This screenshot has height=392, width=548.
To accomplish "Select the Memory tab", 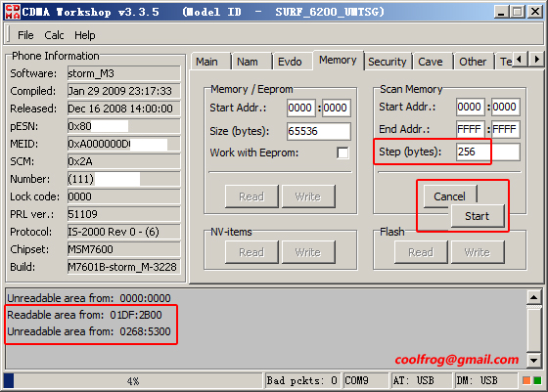I will (338, 60).
